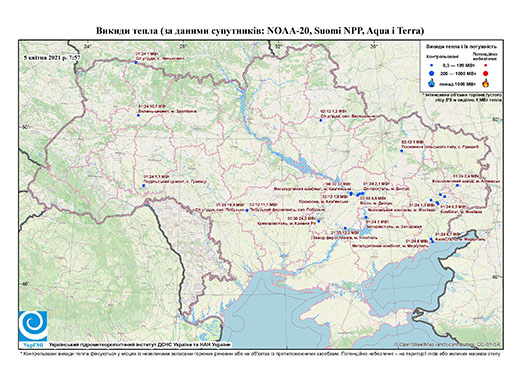
Task: Select the northernmost marker on Belarus border
Action: coord(136,62)
